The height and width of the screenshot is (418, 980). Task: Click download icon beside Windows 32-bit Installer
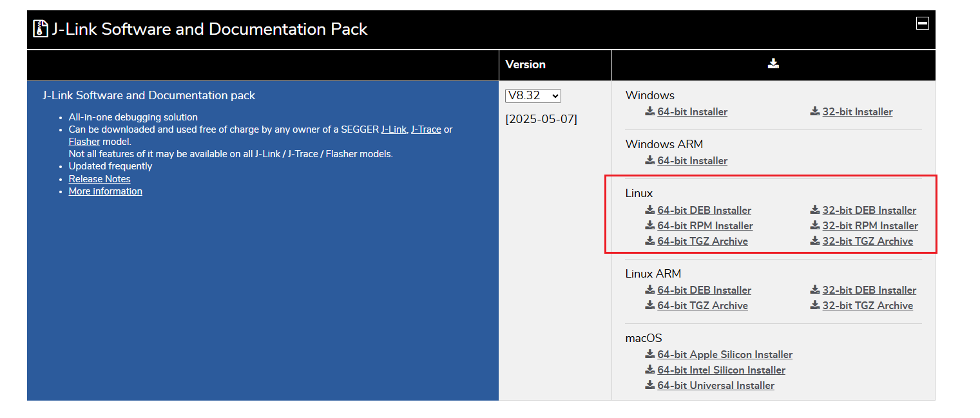pos(815,111)
